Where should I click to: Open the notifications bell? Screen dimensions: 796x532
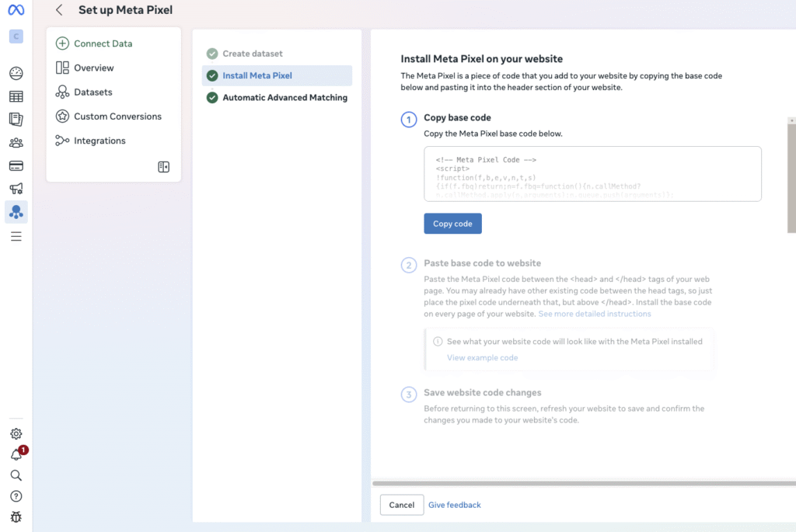[16, 454]
